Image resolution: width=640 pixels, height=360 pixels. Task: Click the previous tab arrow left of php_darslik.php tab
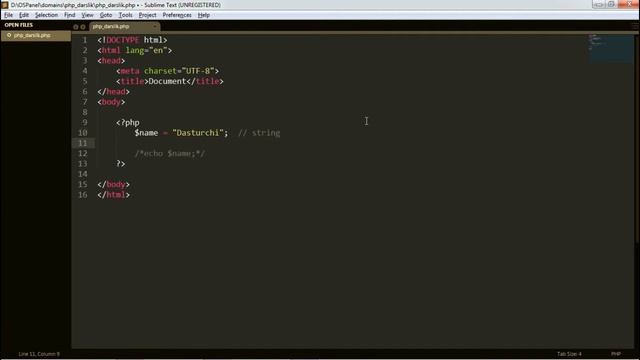click(76, 27)
